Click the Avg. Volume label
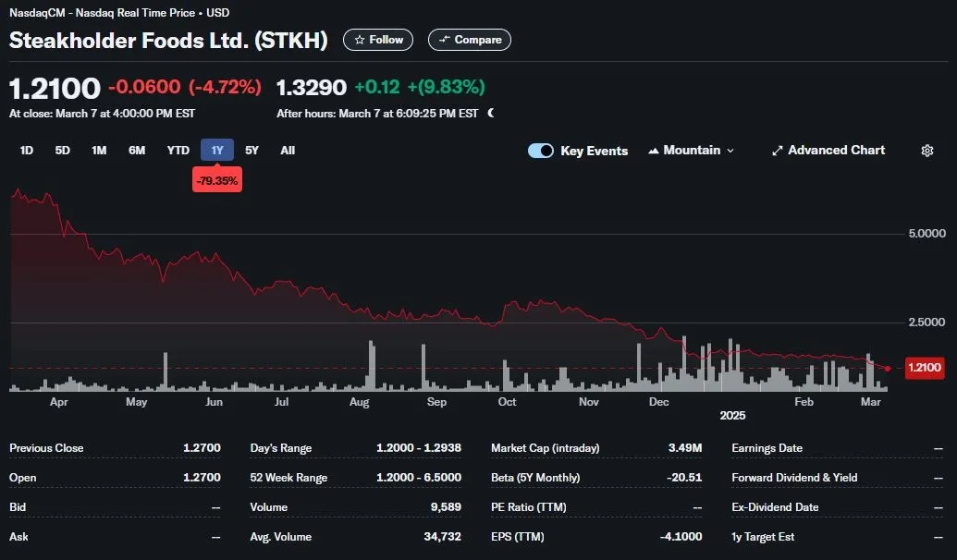This screenshot has height=560, width=957. click(x=281, y=537)
